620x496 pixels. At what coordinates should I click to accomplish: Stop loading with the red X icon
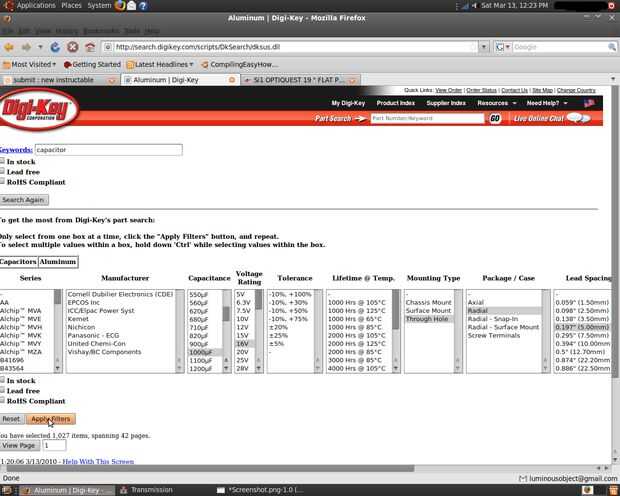[72, 47]
